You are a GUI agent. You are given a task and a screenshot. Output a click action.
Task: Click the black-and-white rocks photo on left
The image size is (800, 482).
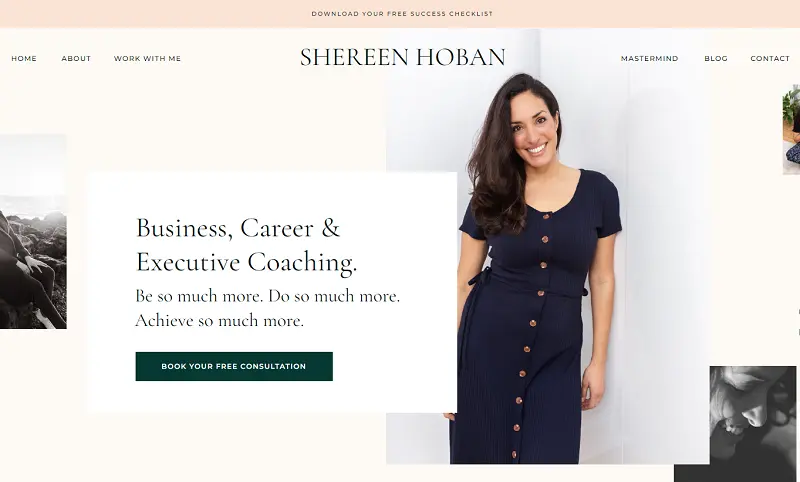point(33,231)
